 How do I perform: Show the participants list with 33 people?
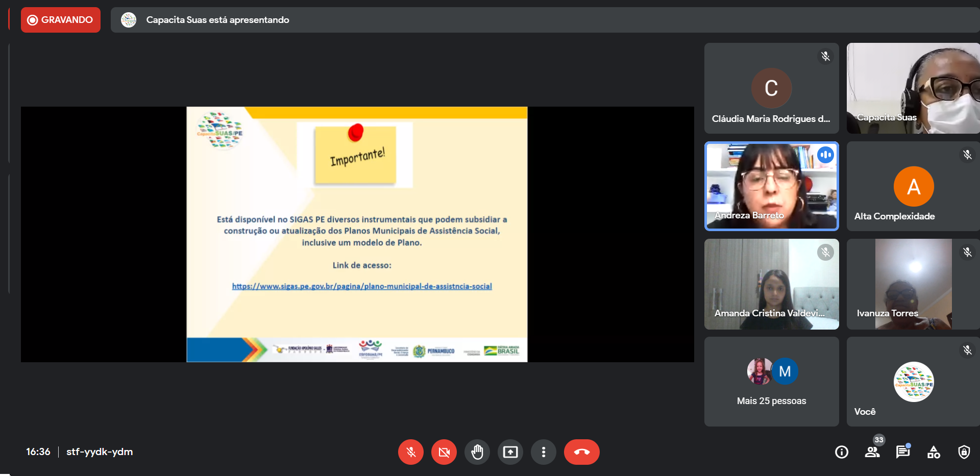(872, 452)
